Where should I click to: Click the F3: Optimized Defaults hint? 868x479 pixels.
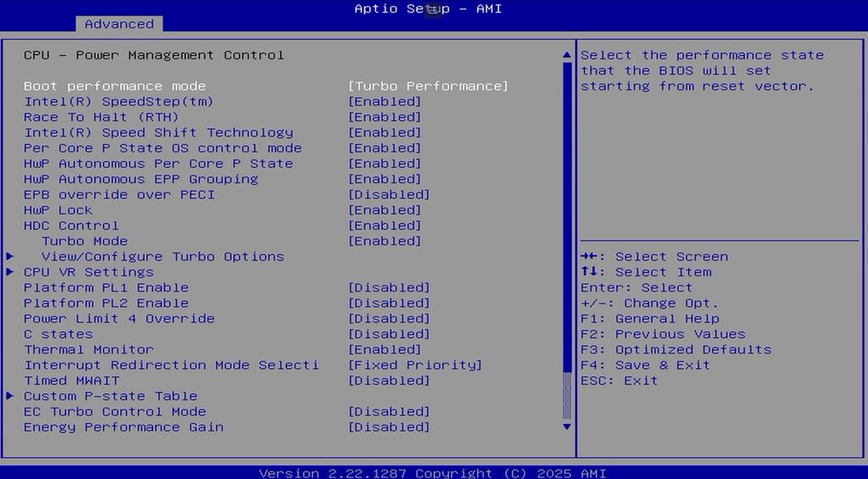click(x=676, y=349)
